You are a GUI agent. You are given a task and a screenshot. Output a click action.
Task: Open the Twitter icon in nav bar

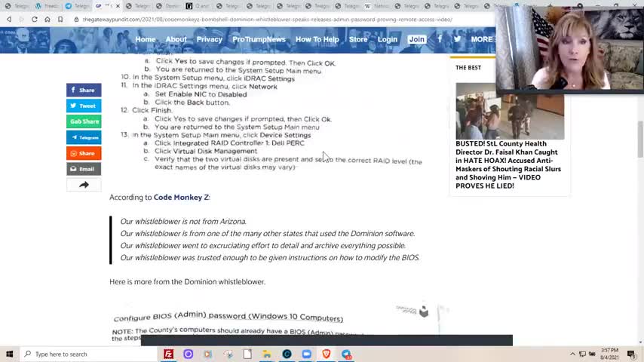coord(457,39)
